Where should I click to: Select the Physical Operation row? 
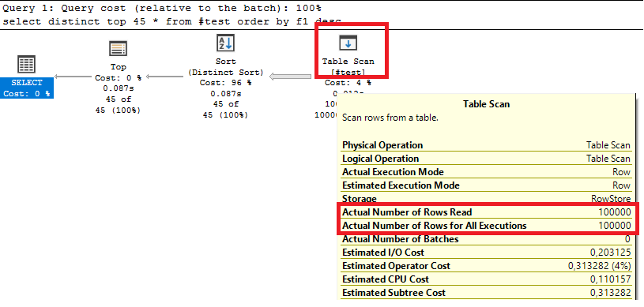486,145
